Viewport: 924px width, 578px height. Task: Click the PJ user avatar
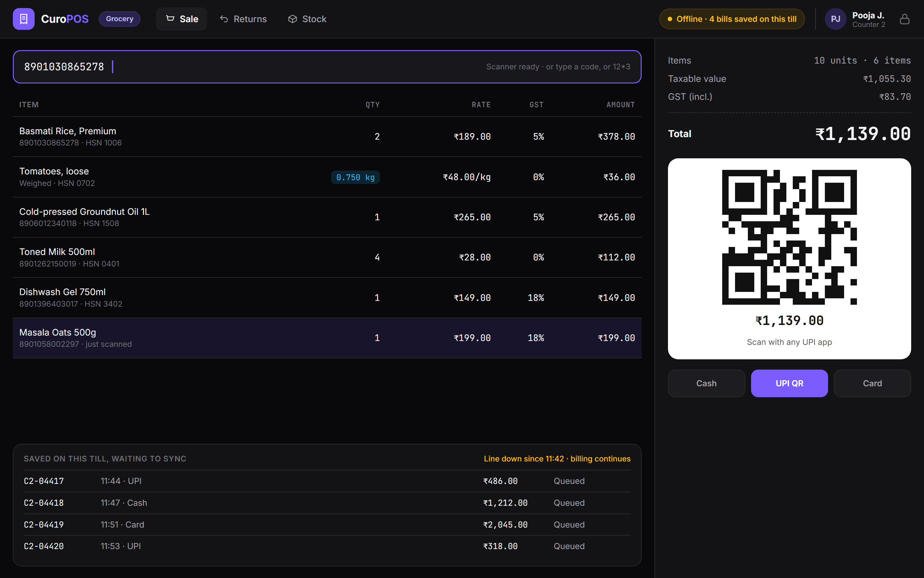click(x=835, y=19)
